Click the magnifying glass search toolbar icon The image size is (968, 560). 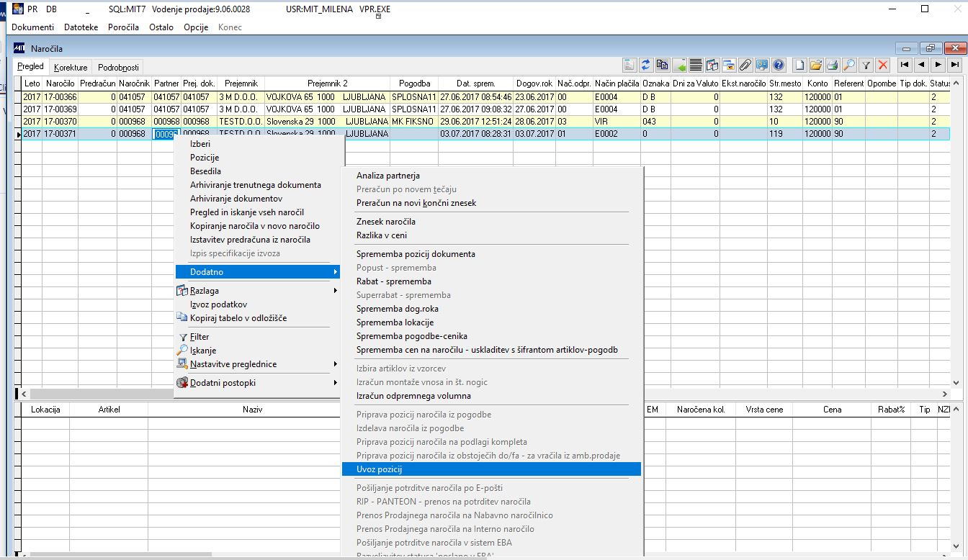click(849, 65)
